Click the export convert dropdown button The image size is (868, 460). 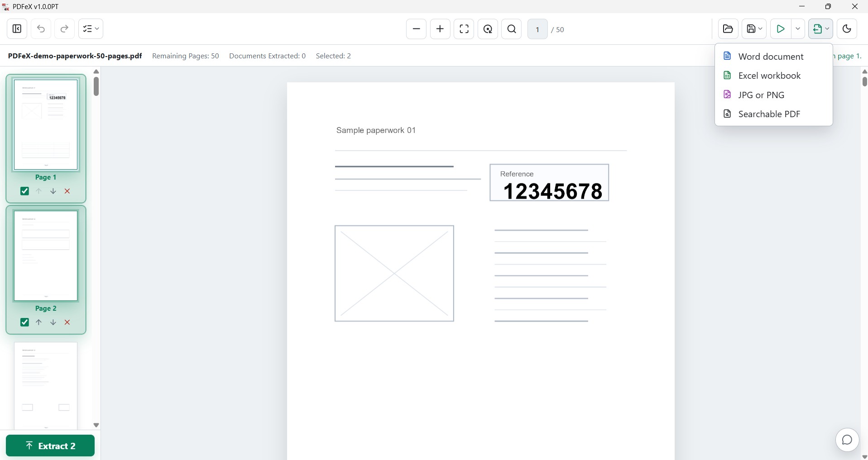point(820,29)
